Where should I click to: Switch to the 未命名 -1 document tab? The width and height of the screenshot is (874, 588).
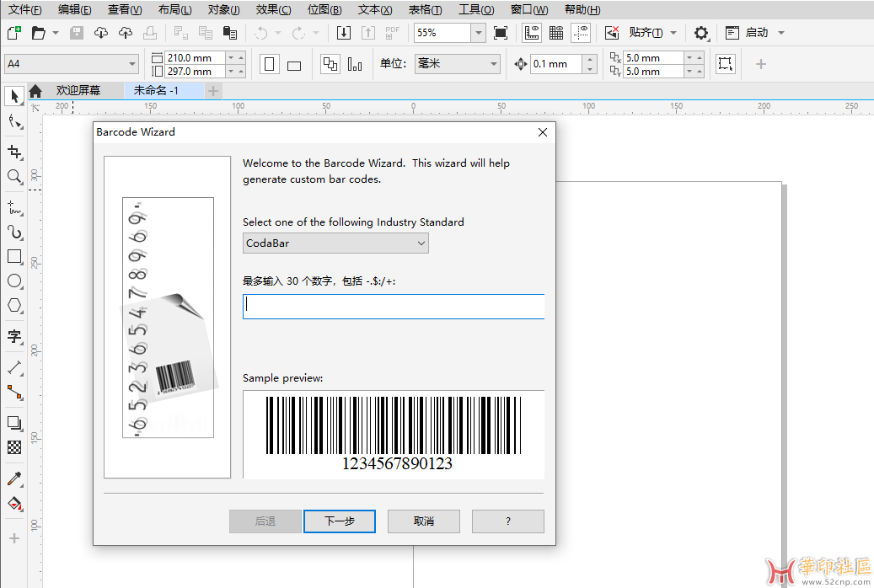156,90
